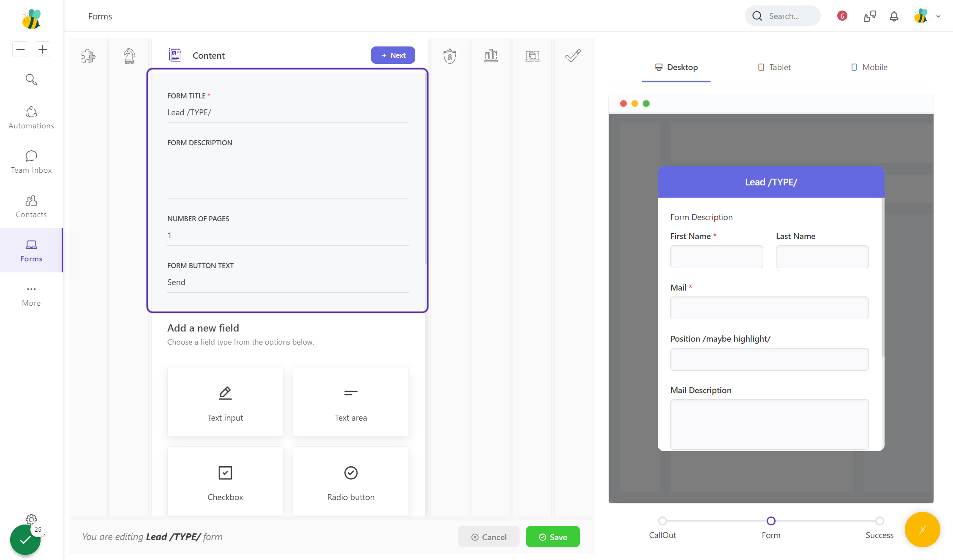The width and height of the screenshot is (953, 560).
Task: Add a Text area field
Action: coord(351,402)
